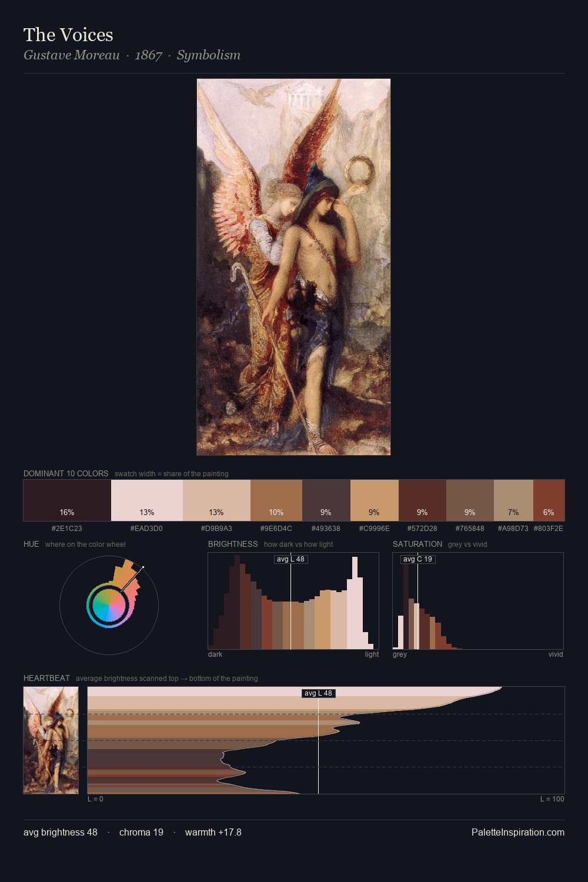Click the Heartbeat scan caption text
This screenshot has height=882, width=588.
[167, 678]
